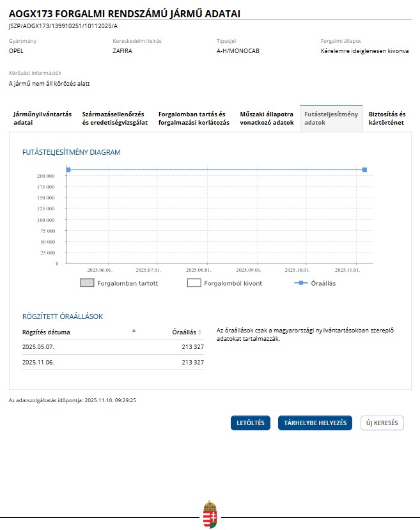
Task: Select the 2025.11.06. odometer record row
Action: pos(113,362)
